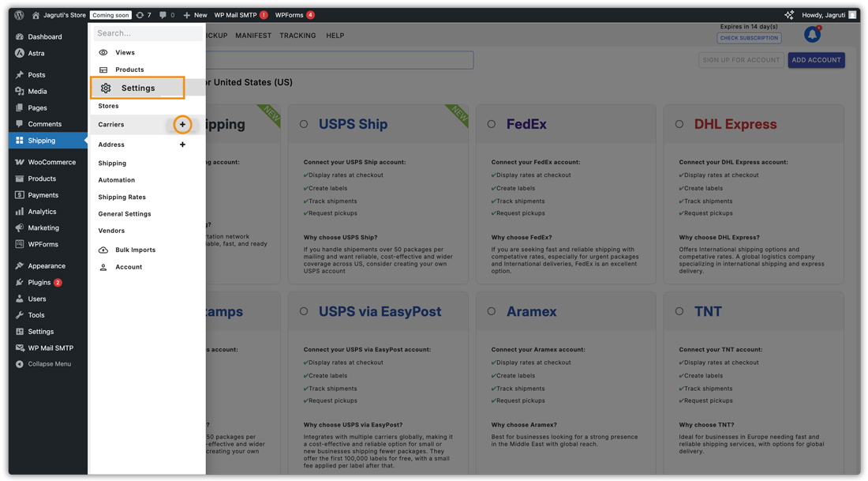Open the HELP tab

tap(335, 36)
